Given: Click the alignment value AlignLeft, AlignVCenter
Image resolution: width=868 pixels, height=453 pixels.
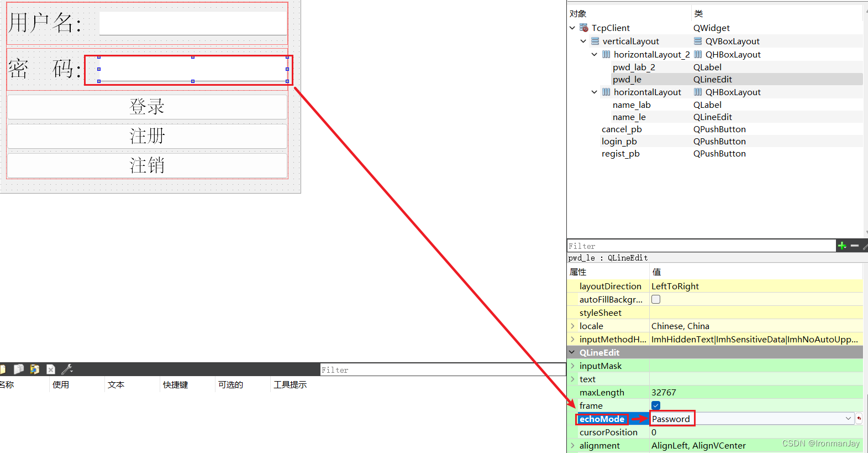Looking at the screenshot, I should click(698, 445).
